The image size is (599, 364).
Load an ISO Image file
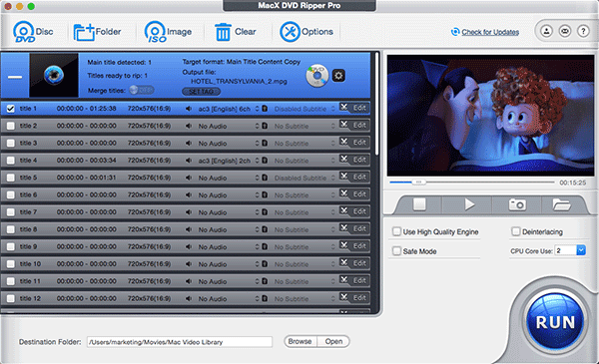168,32
